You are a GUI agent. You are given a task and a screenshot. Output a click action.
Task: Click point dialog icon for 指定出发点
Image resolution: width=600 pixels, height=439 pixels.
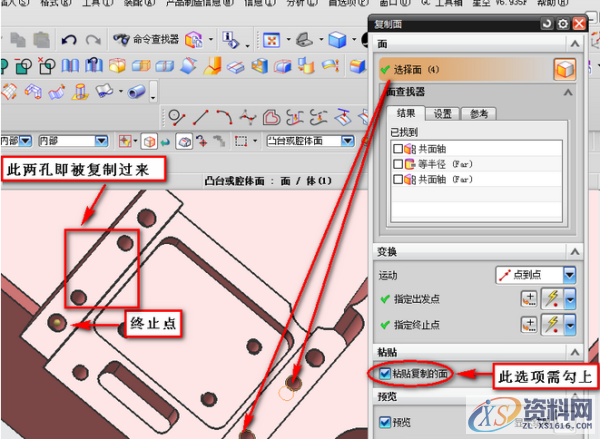coord(529,299)
